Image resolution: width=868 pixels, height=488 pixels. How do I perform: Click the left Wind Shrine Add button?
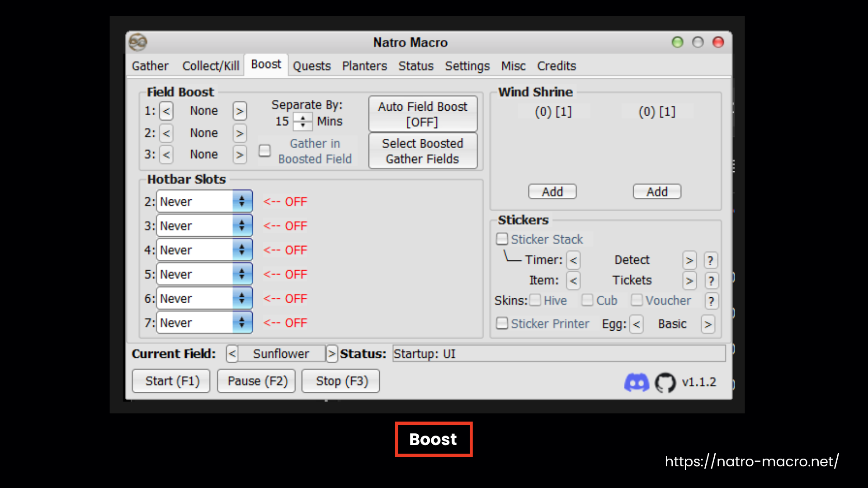(552, 192)
